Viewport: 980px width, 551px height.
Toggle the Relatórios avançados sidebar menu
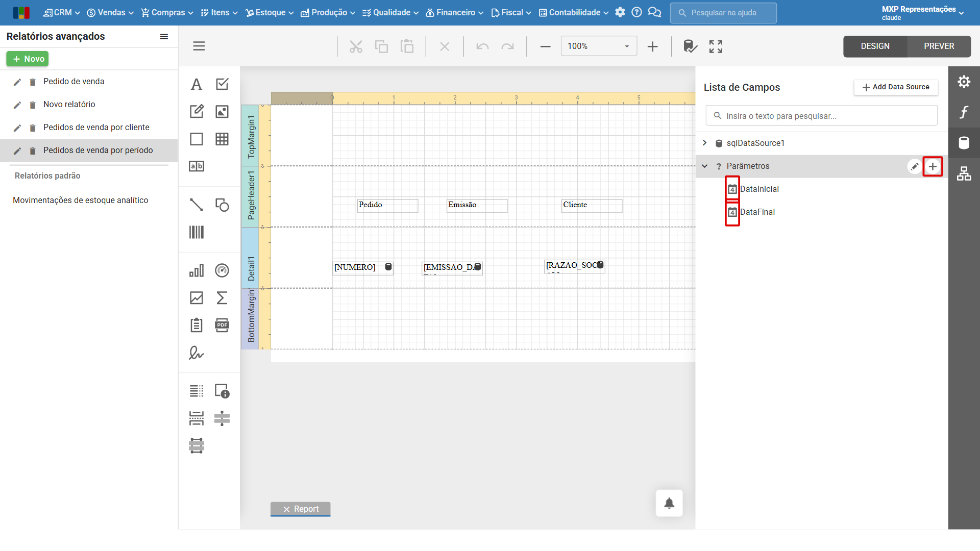[164, 36]
